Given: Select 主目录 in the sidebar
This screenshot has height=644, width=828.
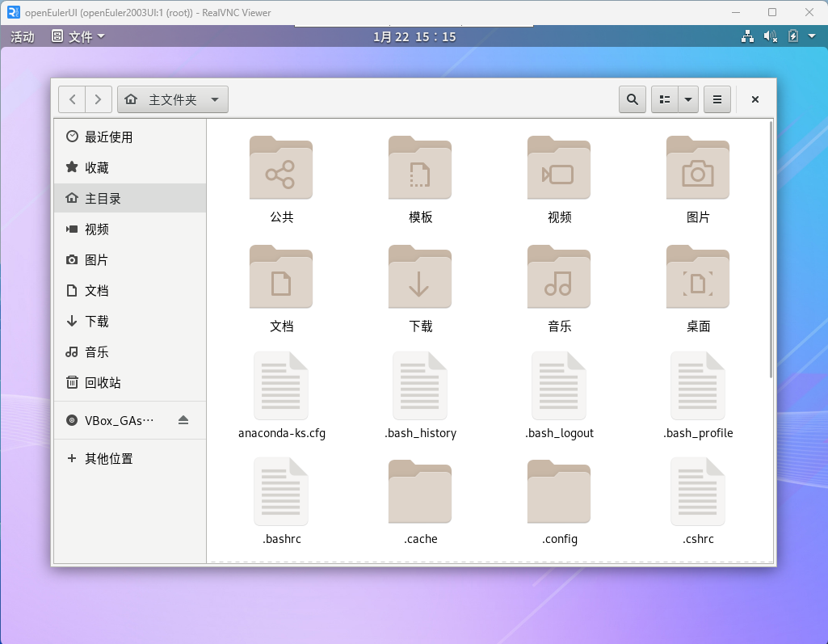Looking at the screenshot, I should tap(130, 198).
